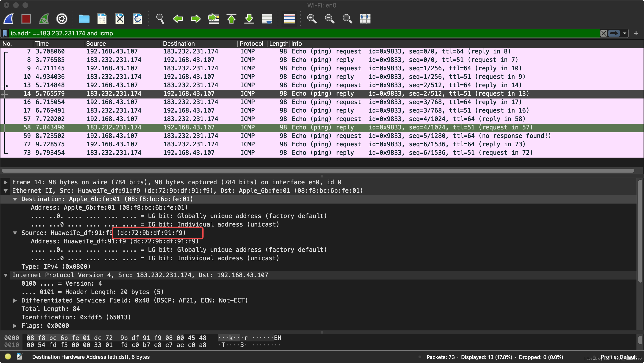This screenshot has width=644, height=363.
Task: Select packet number 7 echo request
Action: click(x=322, y=51)
